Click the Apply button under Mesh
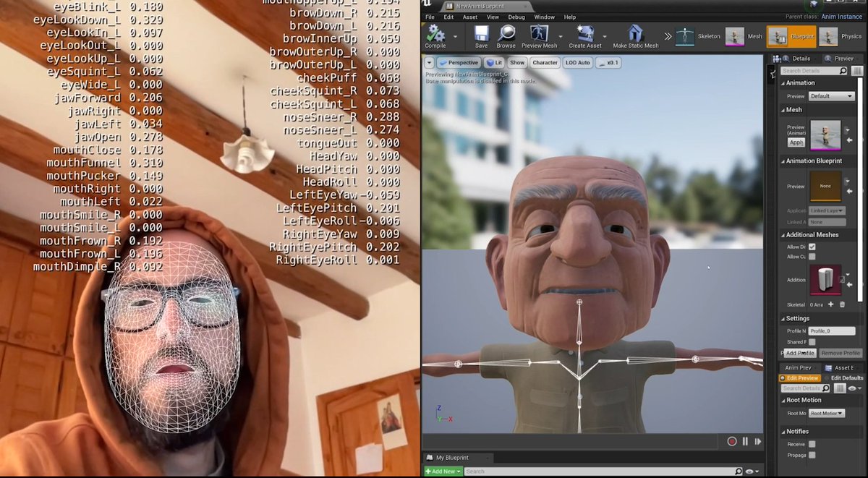 click(x=796, y=142)
